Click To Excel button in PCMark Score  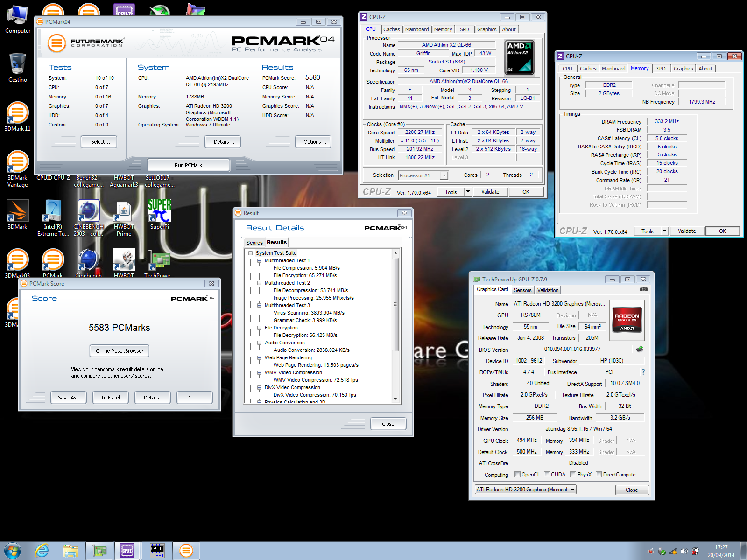[x=111, y=398]
